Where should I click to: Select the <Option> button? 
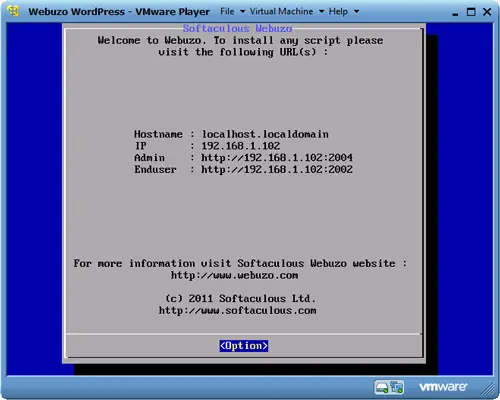pos(244,346)
